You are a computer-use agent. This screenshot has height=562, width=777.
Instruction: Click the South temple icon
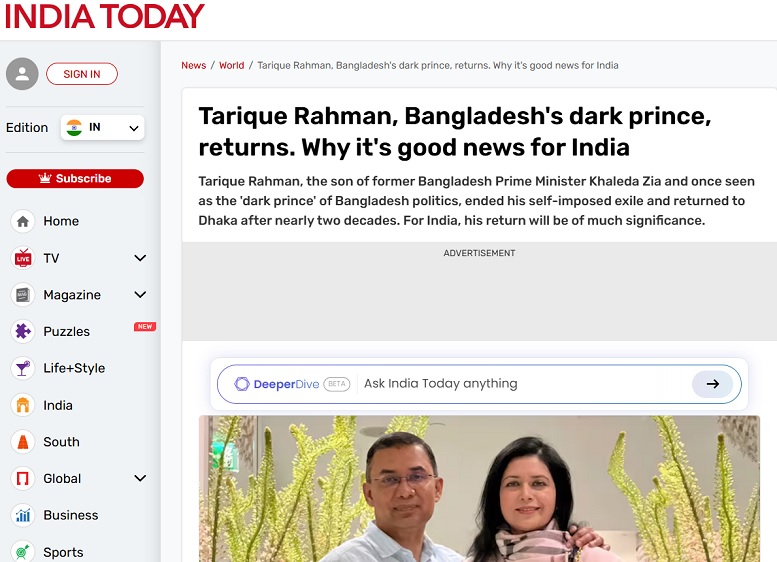23,442
